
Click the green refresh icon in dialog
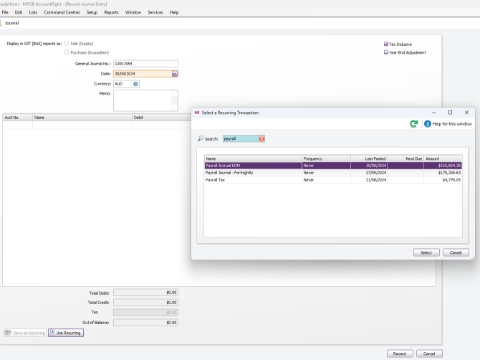(414, 124)
